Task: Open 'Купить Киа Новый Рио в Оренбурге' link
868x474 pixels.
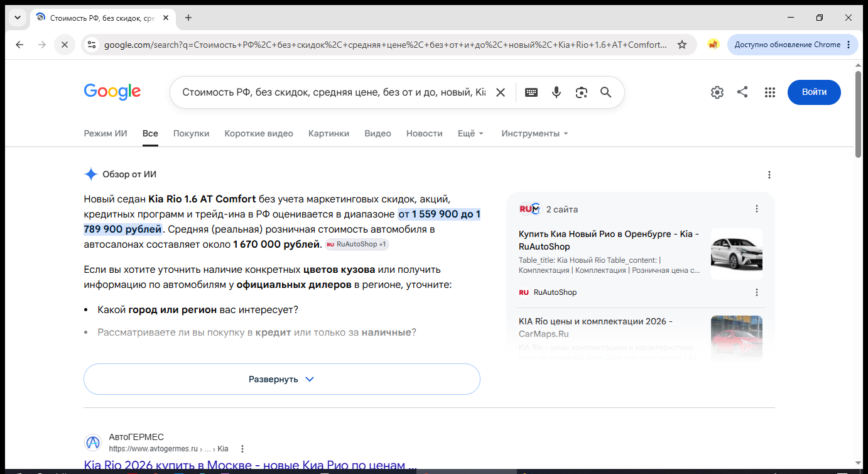Action: click(x=609, y=240)
